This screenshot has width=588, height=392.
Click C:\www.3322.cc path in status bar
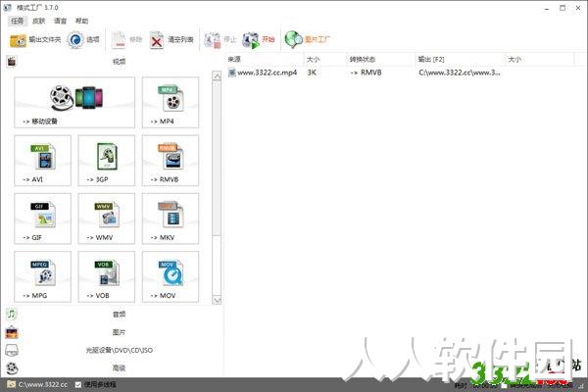coord(43,385)
